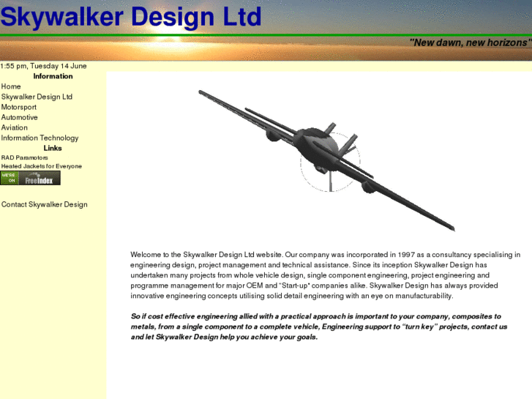Go to Skywalker Design Ltd page
Viewport: 532px width, 399px height.
point(37,97)
